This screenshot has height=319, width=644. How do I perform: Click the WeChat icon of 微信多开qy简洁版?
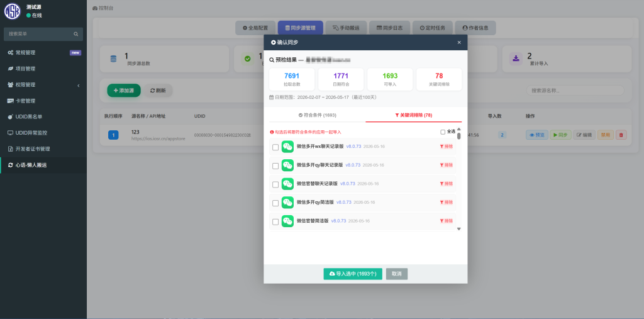pyautogui.click(x=287, y=203)
